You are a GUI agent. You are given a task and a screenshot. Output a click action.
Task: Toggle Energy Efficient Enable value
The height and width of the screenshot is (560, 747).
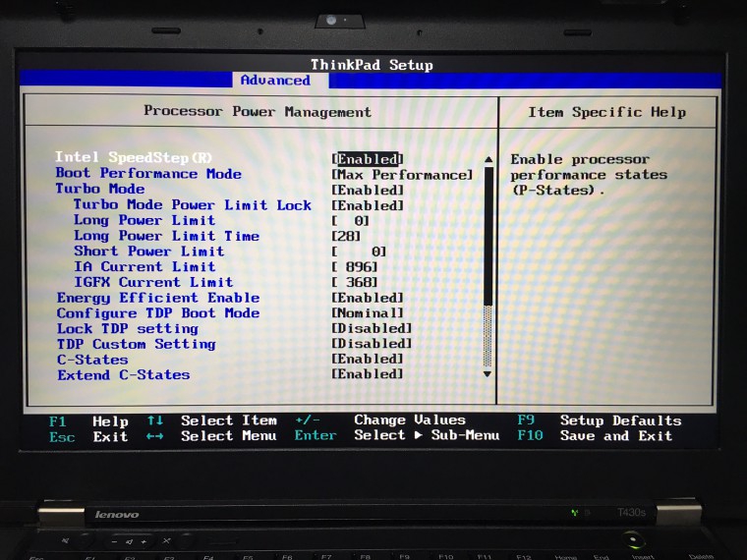368,298
